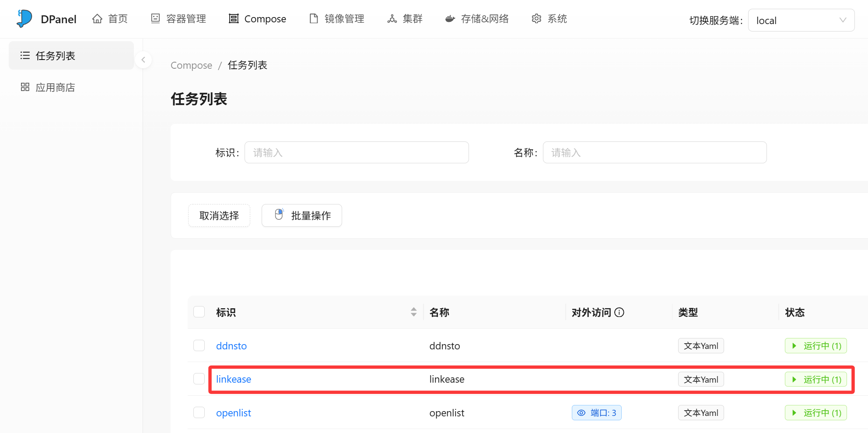Open the linkease task link
The width and height of the screenshot is (868, 433).
[x=234, y=379]
